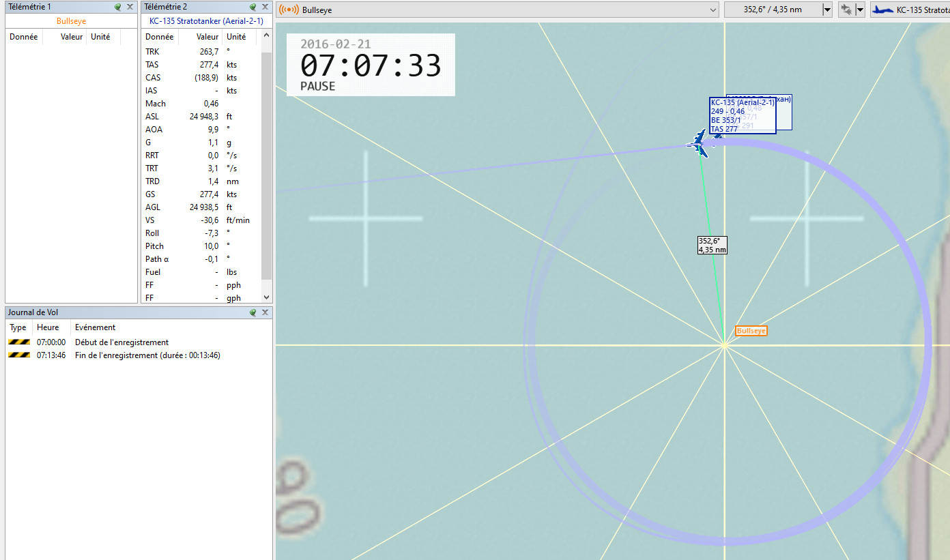This screenshot has width=950, height=560.
Task: Click the 07:07:33 clock display on the map
Action: (x=371, y=65)
